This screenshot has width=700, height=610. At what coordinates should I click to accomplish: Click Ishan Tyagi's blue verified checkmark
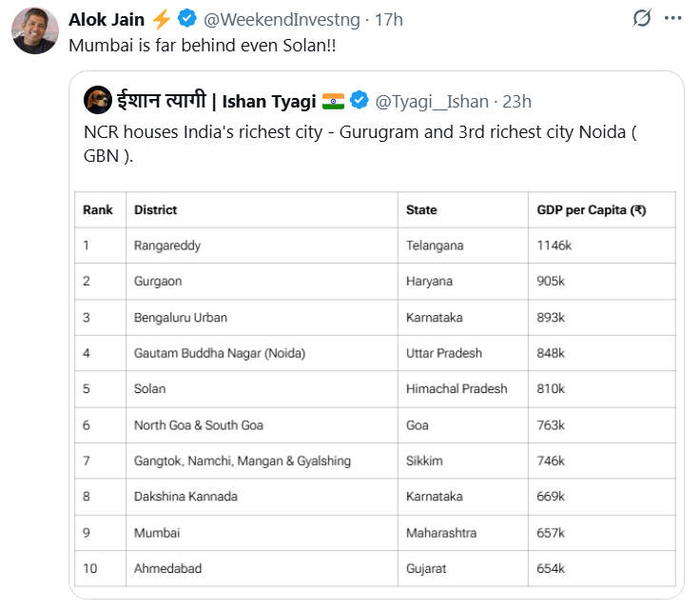359,100
